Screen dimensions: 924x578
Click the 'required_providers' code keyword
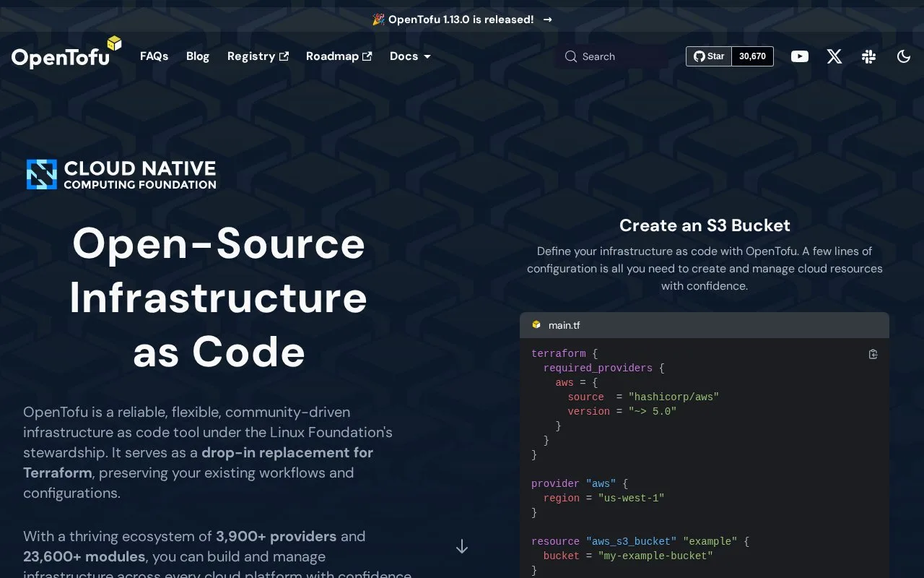coord(598,368)
